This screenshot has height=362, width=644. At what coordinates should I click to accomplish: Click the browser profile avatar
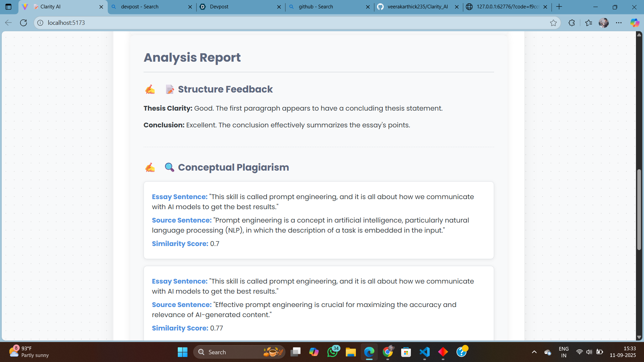coord(604,23)
